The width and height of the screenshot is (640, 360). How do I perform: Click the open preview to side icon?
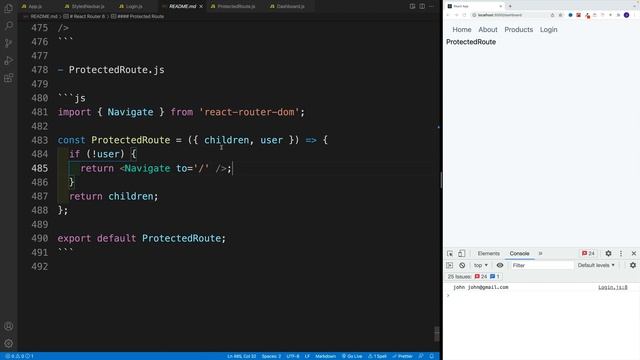pyautogui.click(x=412, y=6)
